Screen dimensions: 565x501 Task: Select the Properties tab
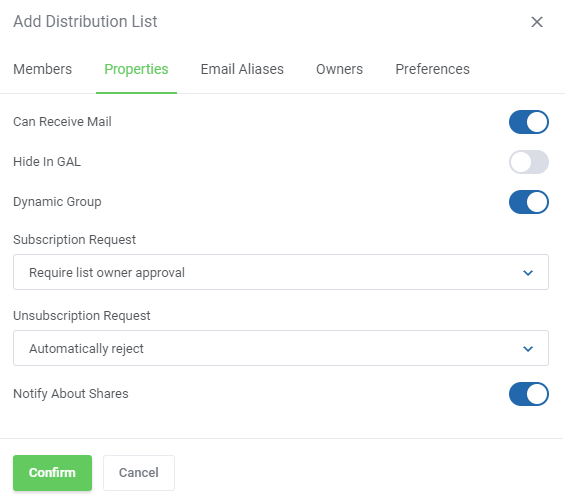pos(136,69)
